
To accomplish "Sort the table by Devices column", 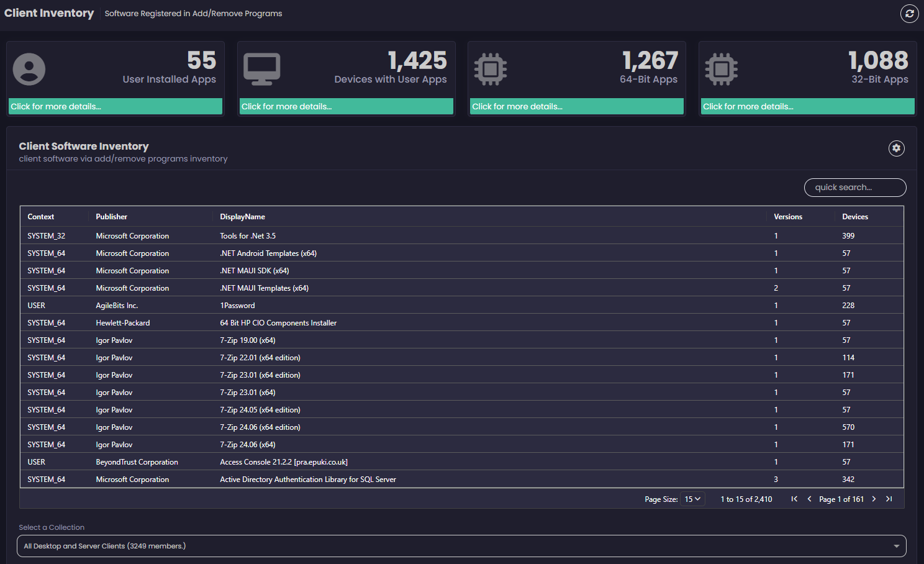I will click(x=855, y=217).
